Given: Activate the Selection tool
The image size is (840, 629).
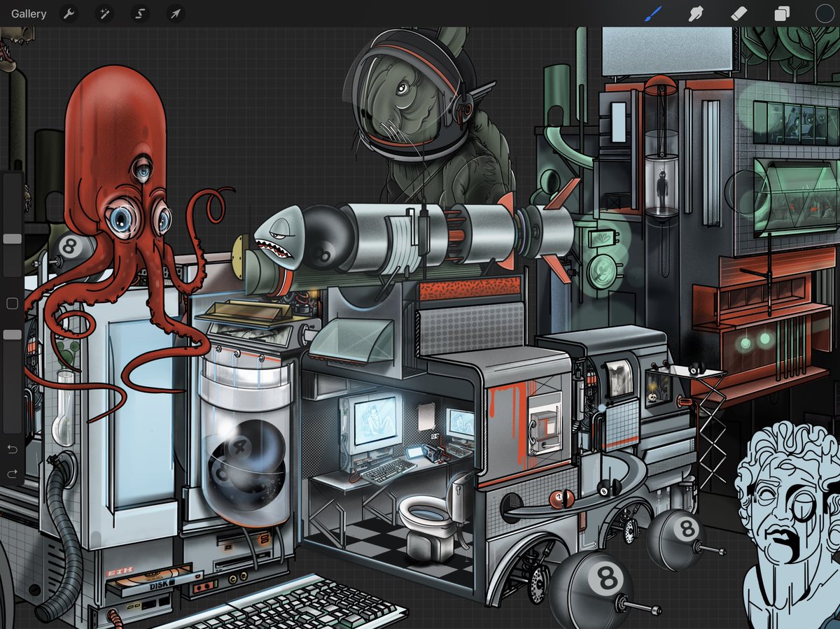Looking at the screenshot, I should pos(140,13).
